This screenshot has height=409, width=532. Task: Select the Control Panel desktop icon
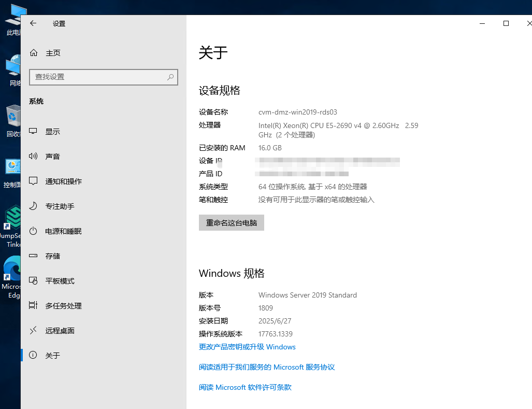tap(12, 174)
